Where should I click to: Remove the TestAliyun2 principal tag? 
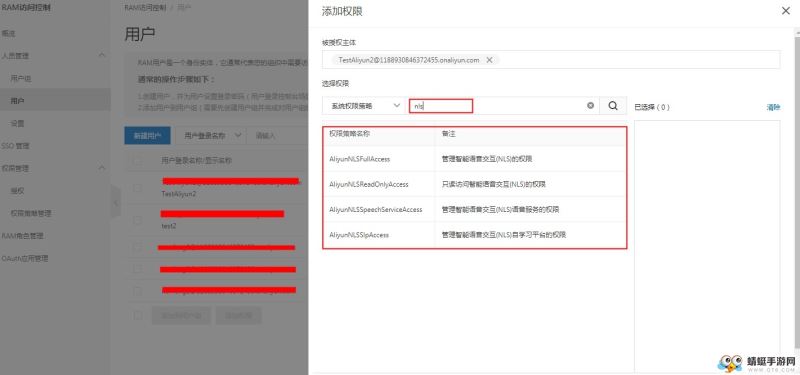point(489,60)
